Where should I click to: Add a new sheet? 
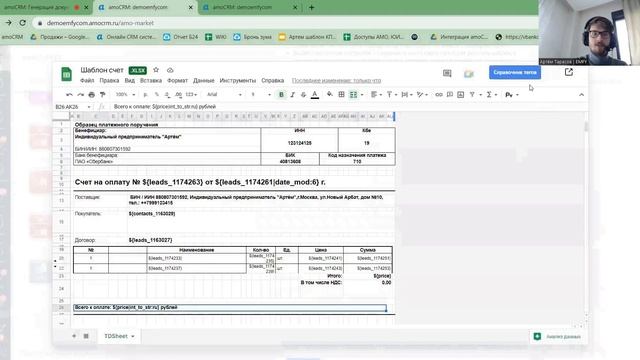(74, 336)
